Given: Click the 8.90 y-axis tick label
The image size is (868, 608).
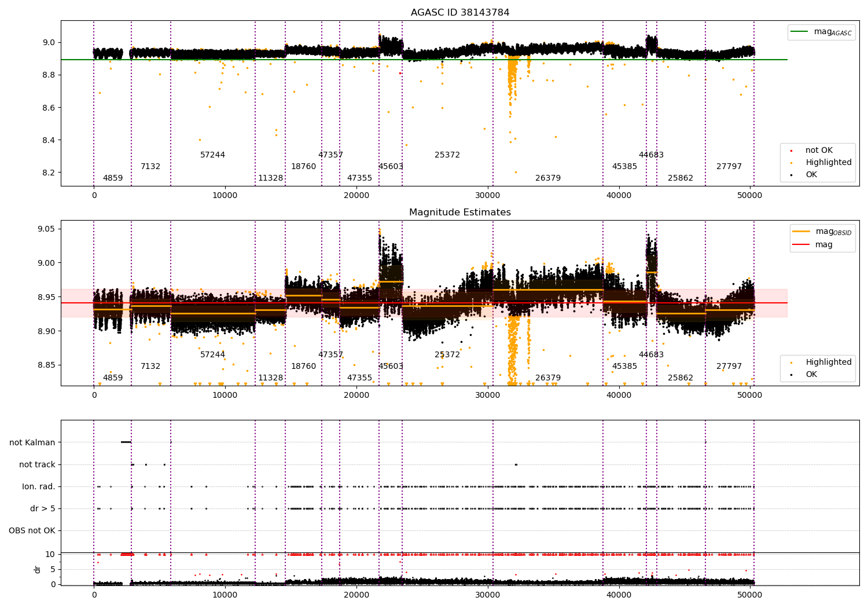Looking at the screenshot, I should pos(46,331).
